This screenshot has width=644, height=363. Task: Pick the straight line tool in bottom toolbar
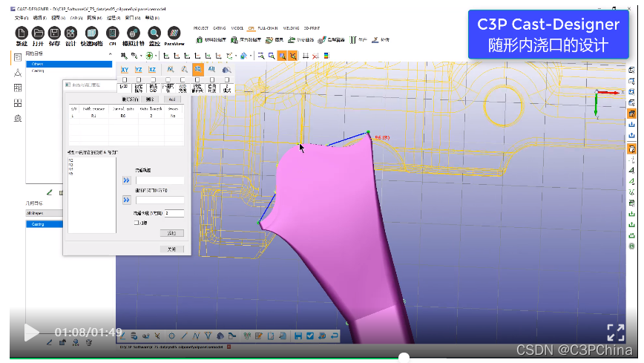pos(184,336)
